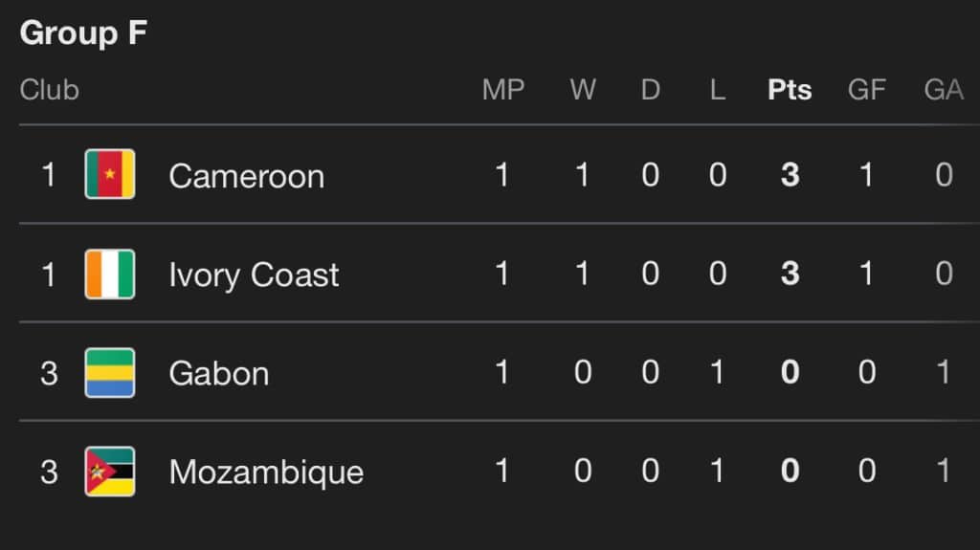Select the Gabon team name
The height and width of the screenshot is (550, 980).
218,373
